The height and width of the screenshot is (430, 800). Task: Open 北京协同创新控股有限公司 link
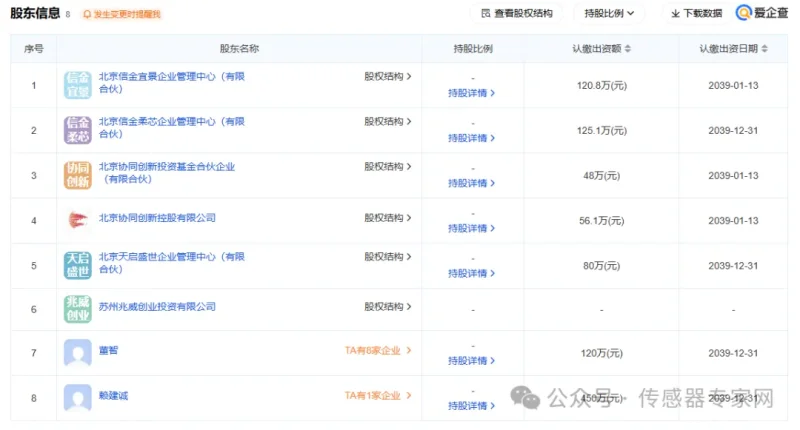click(x=157, y=218)
